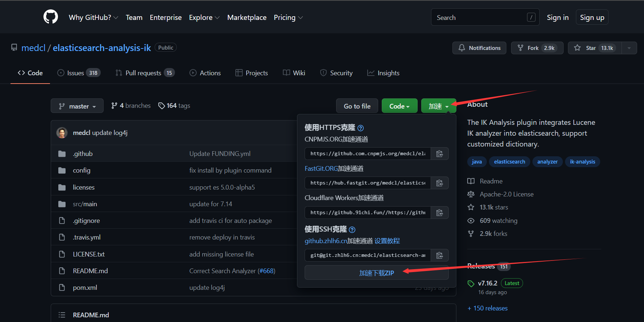Select the CNPMJS.ORG clone URL field
The width and height of the screenshot is (644, 322).
(368, 154)
